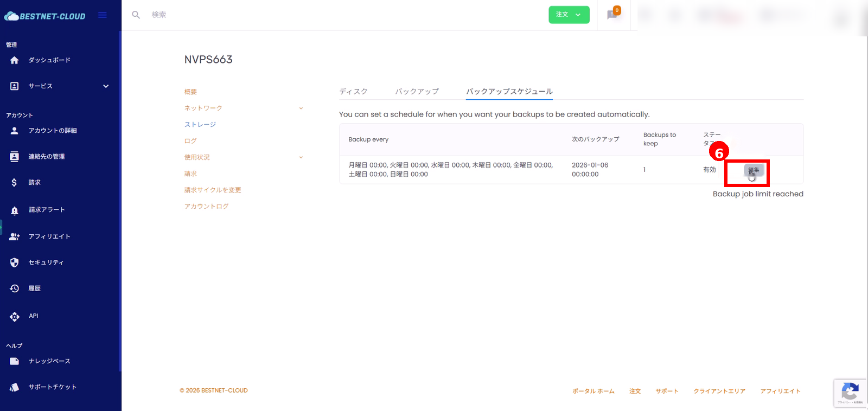
Task: Click the billing alert bell icon
Action: 15,210
